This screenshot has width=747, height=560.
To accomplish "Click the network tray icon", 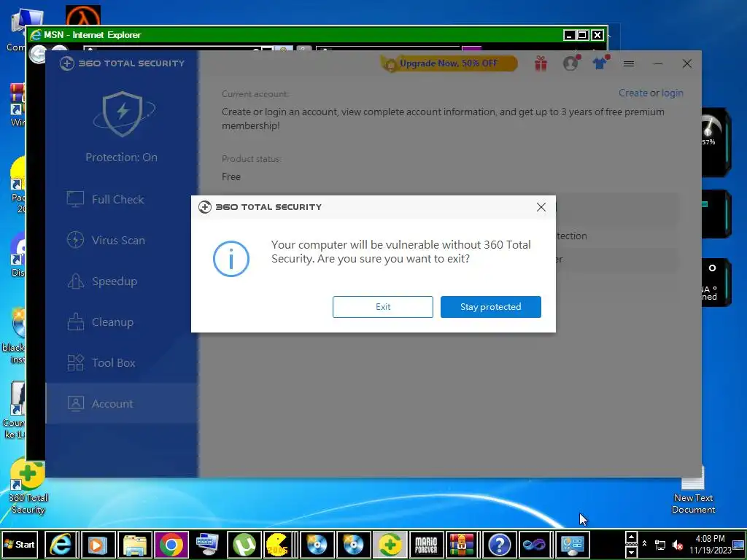I will [x=660, y=545].
